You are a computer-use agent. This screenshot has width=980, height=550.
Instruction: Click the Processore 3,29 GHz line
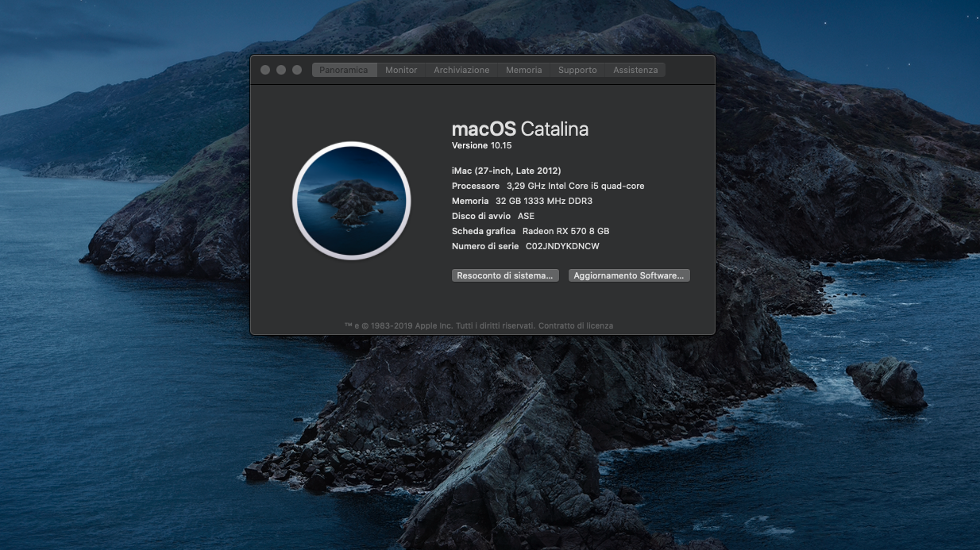(x=548, y=186)
